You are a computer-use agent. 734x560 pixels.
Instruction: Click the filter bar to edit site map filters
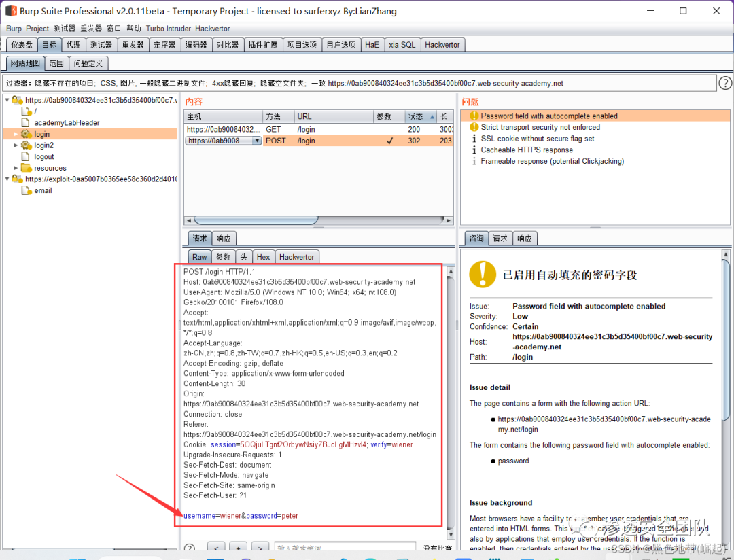click(359, 84)
